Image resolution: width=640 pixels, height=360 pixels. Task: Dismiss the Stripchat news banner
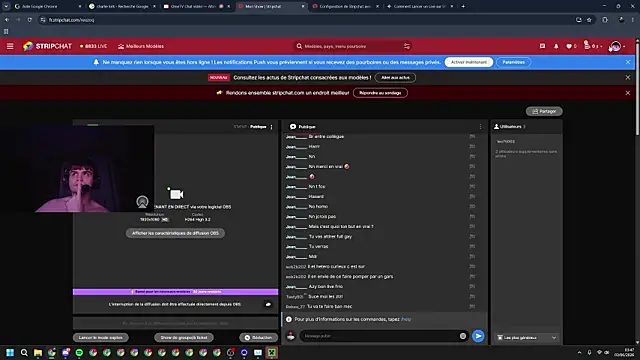point(628,78)
